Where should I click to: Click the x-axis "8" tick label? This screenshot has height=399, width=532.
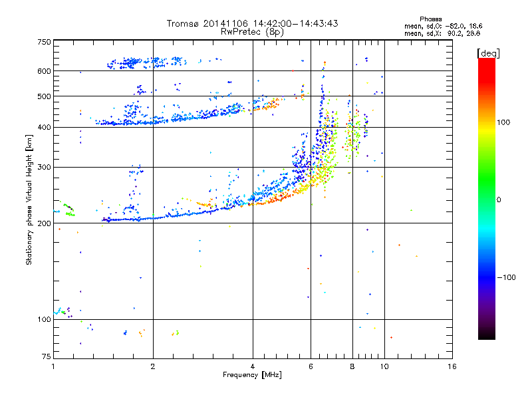352,366
